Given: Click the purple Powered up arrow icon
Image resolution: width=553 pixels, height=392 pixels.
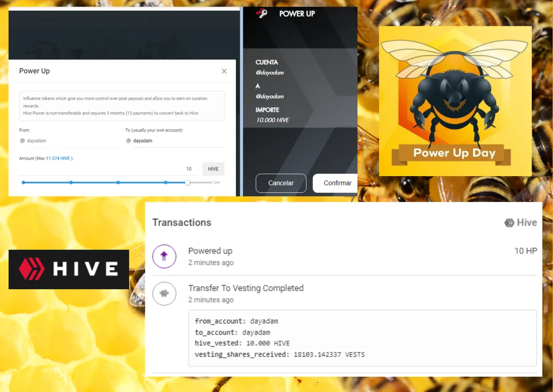Looking at the screenshot, I should pyautogui.click(x=164, y=256).
